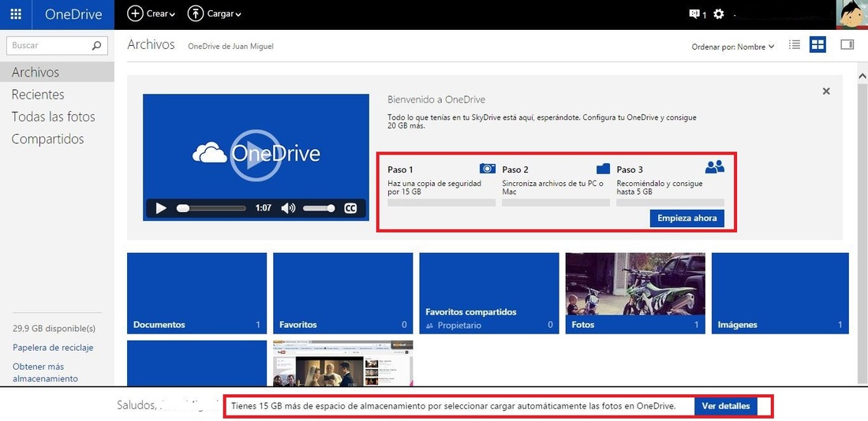Open the Documentos folder tile
The image size is (868, 421).
196,293
